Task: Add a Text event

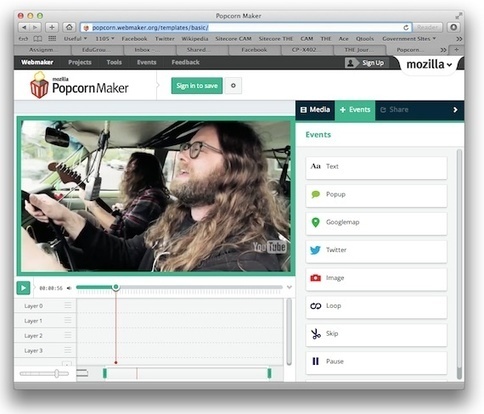Action: pyautogui.click(x=376, y=168)
